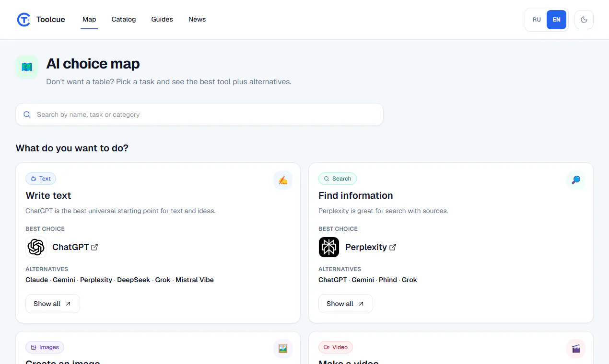The width and height of the screenshot is (609, 364).
Task: Click the Toolcue brand name
Action: pos(51,20)
